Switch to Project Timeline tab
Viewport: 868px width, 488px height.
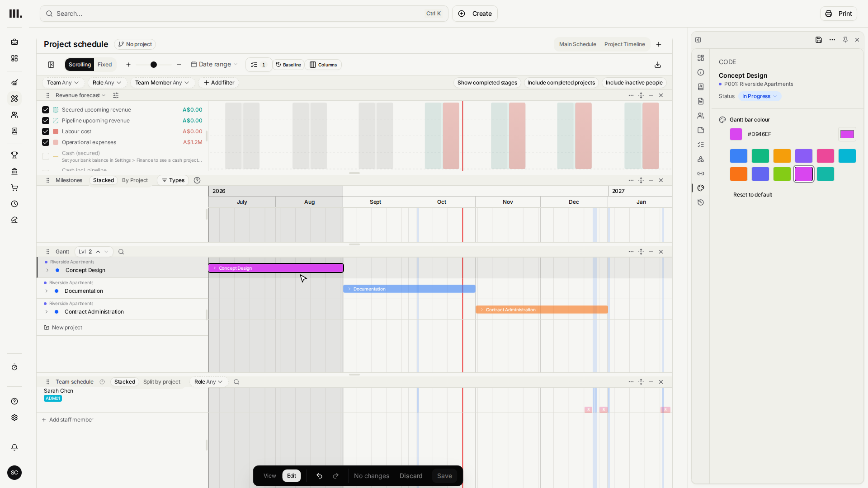click(624, 44)
